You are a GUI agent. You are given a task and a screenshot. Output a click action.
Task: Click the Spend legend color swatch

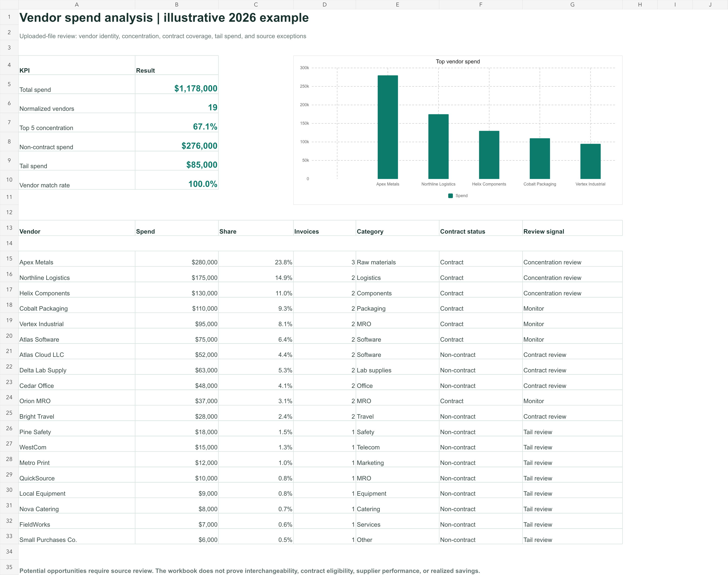coord(451,196)
